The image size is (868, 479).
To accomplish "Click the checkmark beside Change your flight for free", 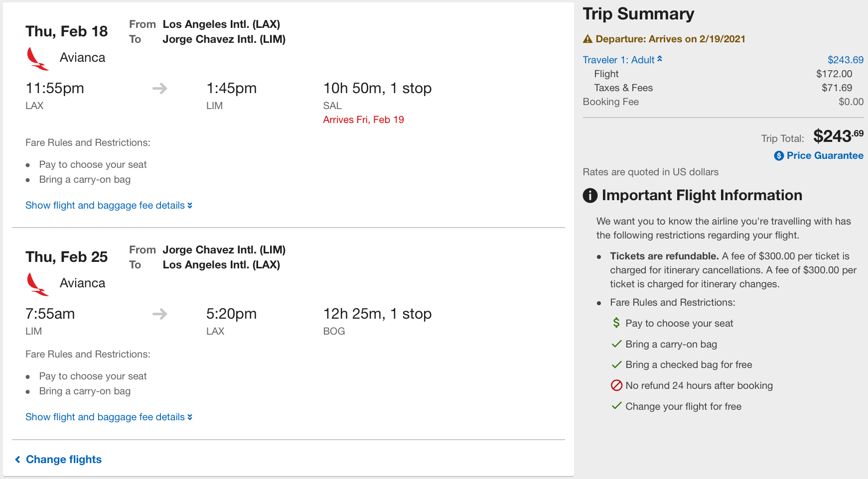I will pos(616,406).
